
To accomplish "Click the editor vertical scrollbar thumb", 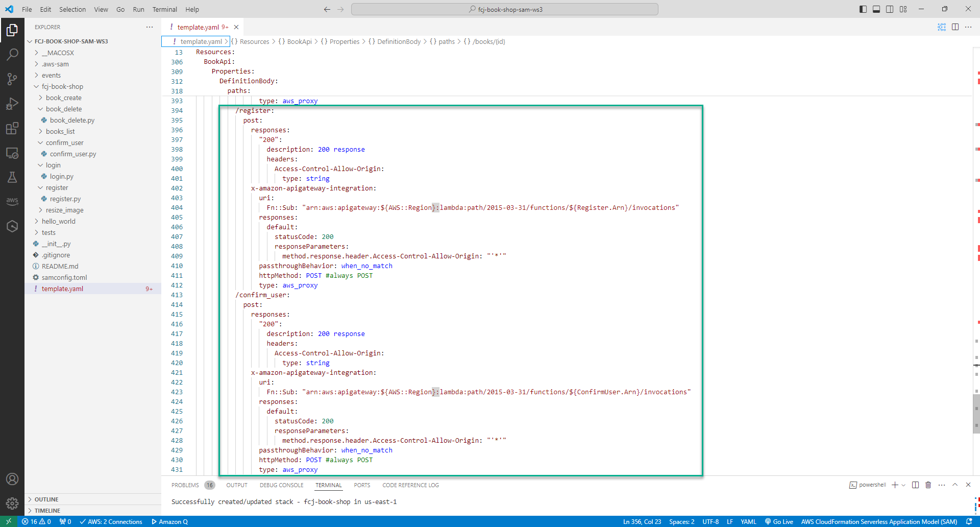I will click(x=976, y=414).
